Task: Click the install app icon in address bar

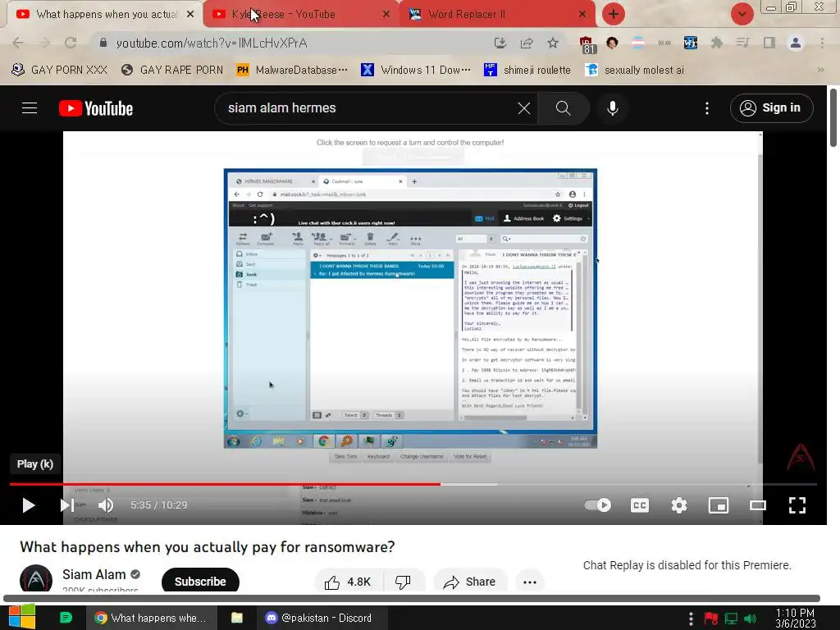Action: (500, 43)
